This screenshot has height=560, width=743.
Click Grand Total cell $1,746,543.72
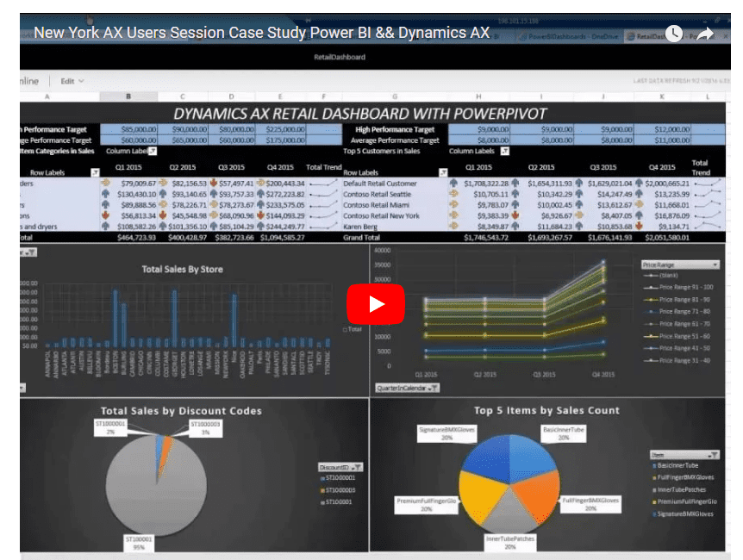485,238
